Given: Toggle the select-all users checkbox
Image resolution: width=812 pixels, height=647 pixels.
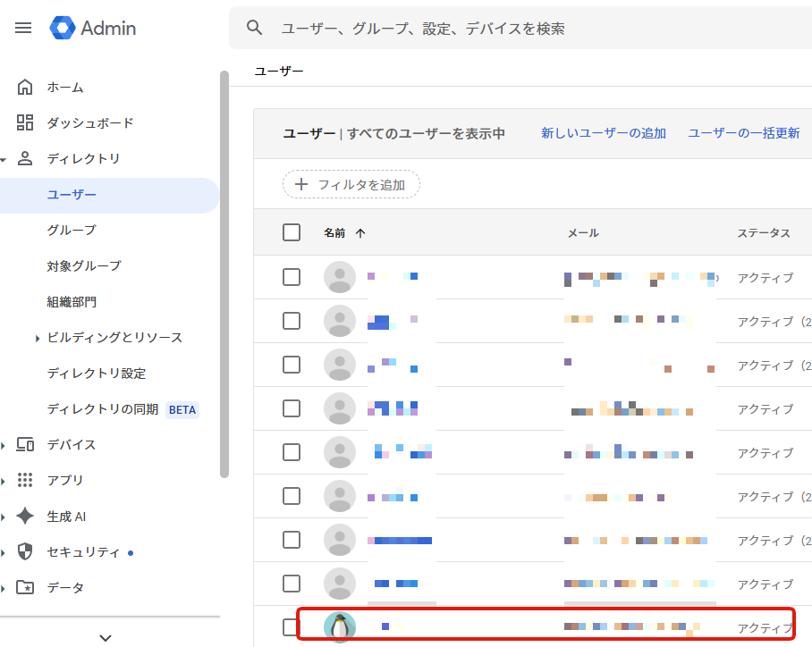Looking at the screenshot, I should [x=292, y=232].
